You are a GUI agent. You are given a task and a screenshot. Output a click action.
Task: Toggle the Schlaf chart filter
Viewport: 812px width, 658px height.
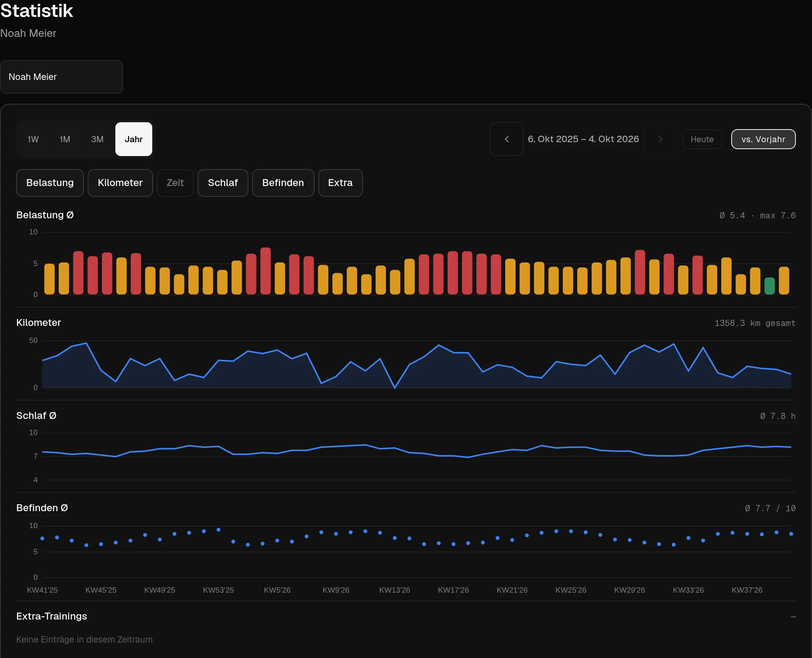[223, 183]
